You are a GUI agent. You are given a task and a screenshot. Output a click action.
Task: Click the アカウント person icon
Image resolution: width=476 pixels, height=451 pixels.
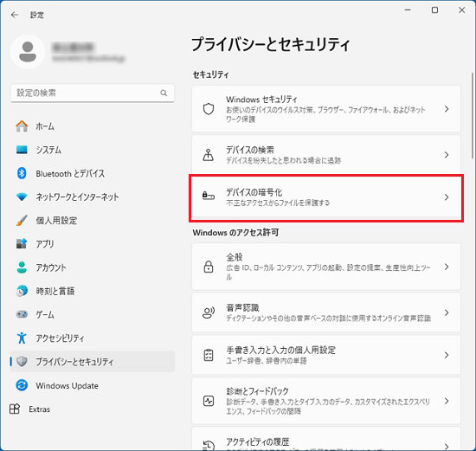(x=22, y=267)
